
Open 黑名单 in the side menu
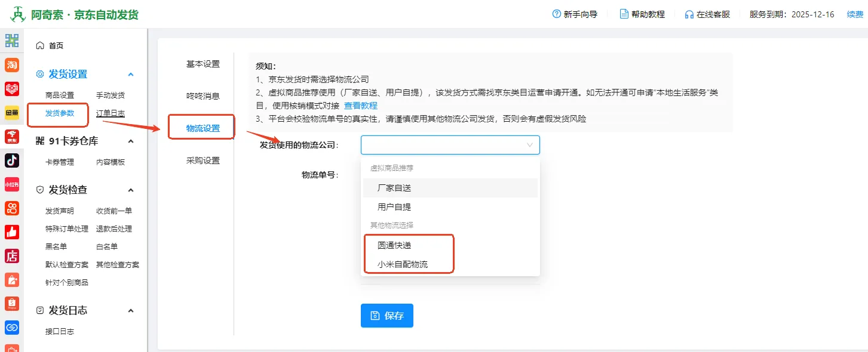56,247
